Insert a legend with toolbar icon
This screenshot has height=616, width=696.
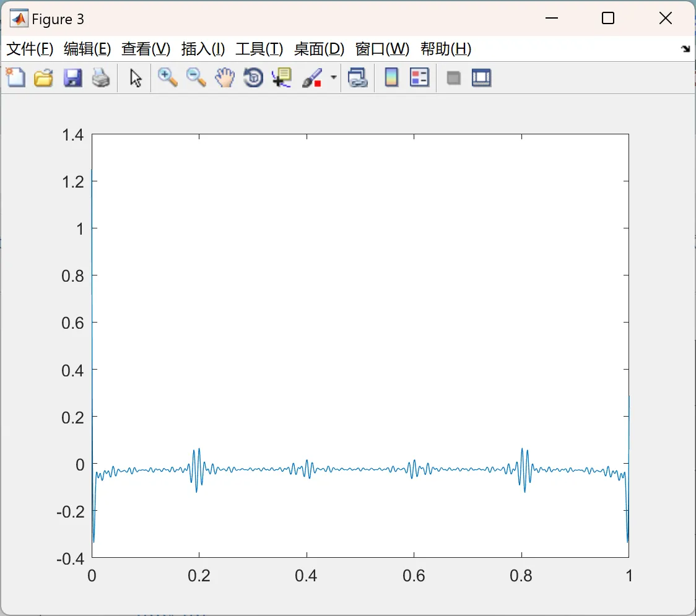(419, 77)
